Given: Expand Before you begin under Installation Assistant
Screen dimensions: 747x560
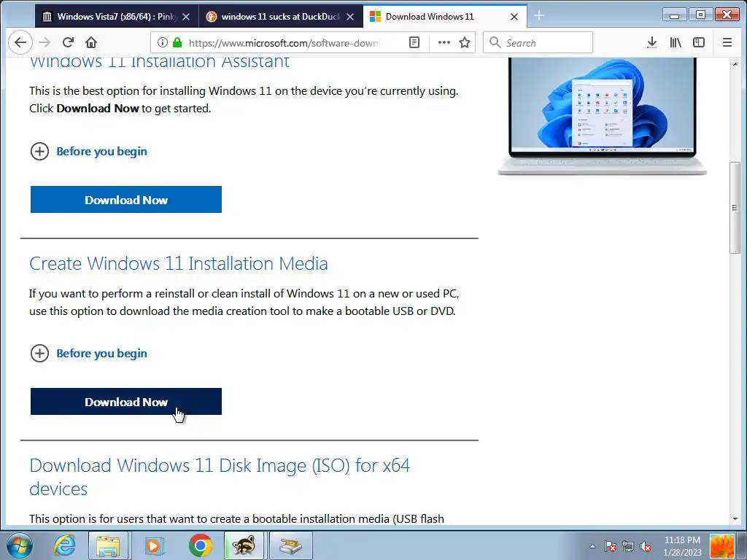Looking at the screenshot, I should coord(89,152).
